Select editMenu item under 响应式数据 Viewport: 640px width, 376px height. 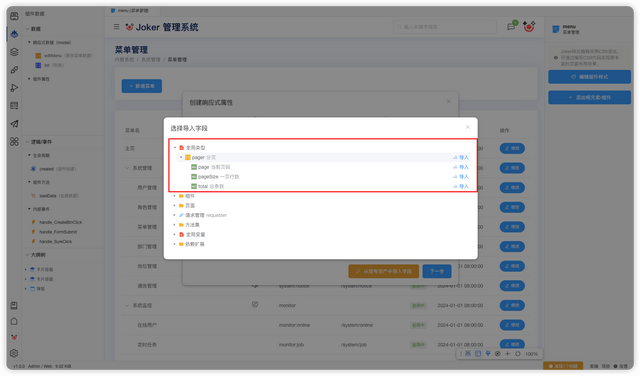64,56
